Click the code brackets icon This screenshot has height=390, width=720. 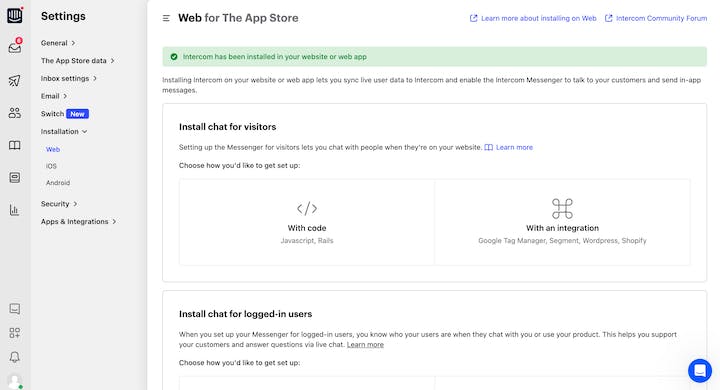[x=307, y=209]
